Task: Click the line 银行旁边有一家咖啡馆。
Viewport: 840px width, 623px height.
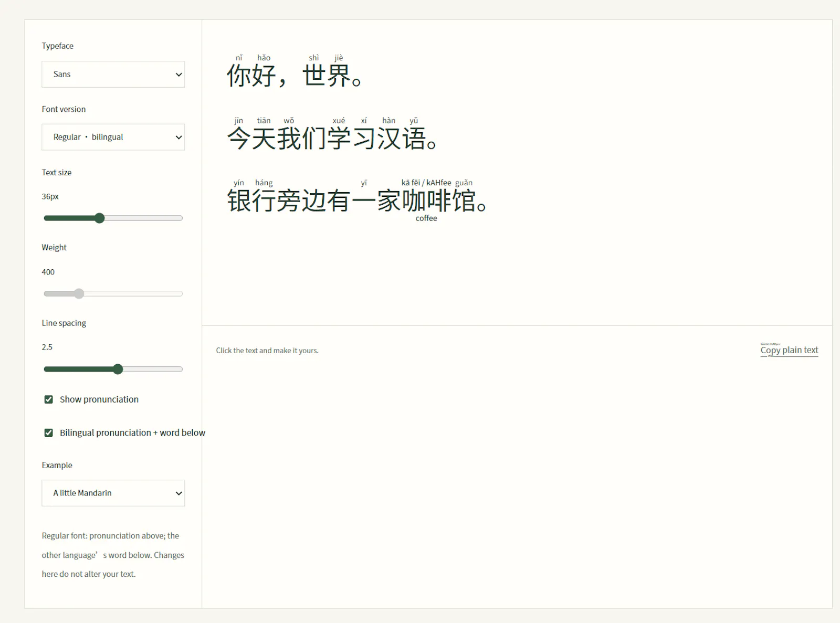Action: coord(357,201)
